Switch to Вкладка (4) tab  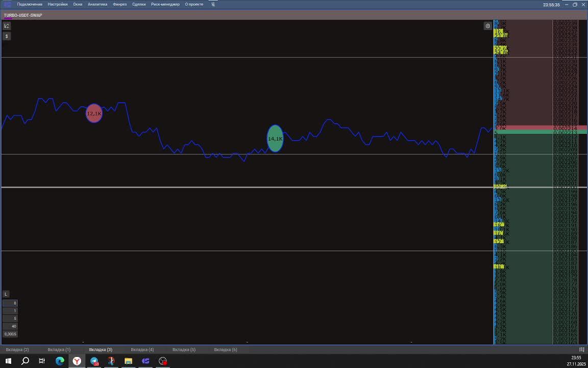click(142, 350)
